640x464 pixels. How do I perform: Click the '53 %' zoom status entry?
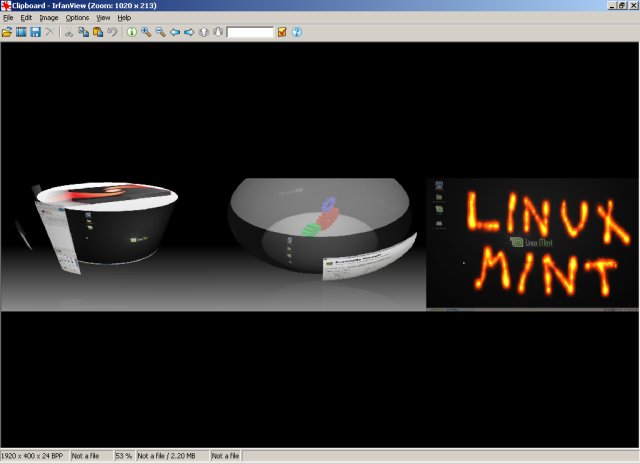123,456
